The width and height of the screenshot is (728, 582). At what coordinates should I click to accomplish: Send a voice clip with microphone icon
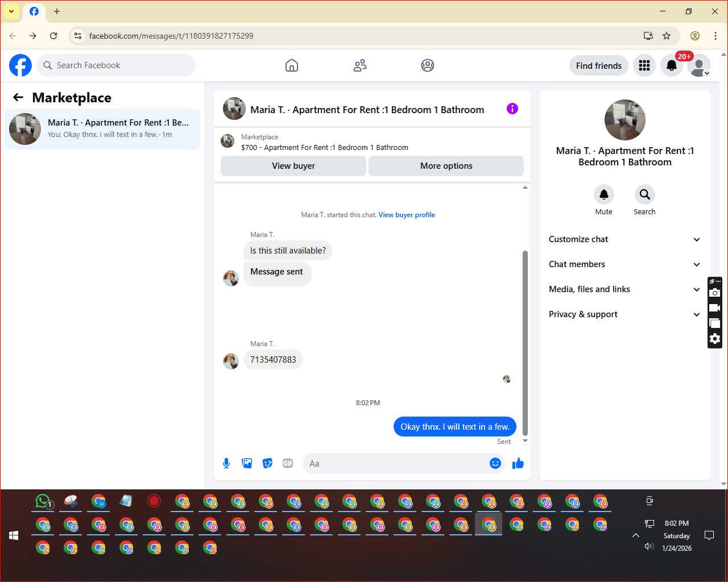(226, 463)
